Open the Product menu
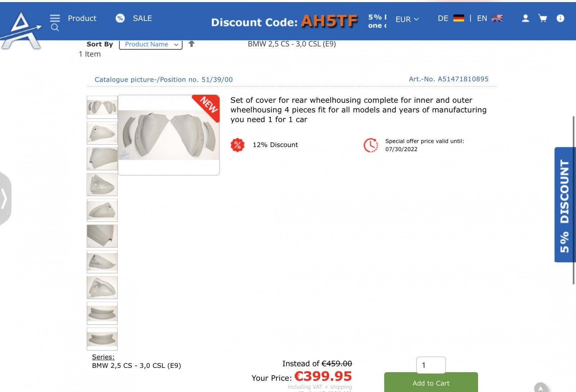Screen dimensions: 576x392 82,18
